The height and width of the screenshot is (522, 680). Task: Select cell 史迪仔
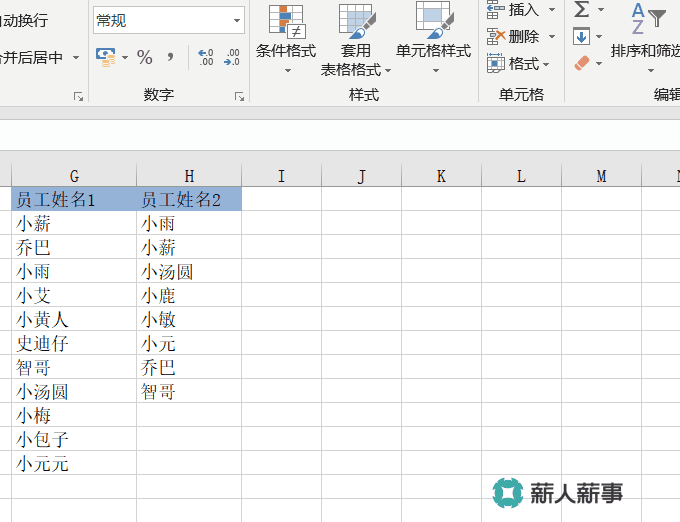click(74, 343)
